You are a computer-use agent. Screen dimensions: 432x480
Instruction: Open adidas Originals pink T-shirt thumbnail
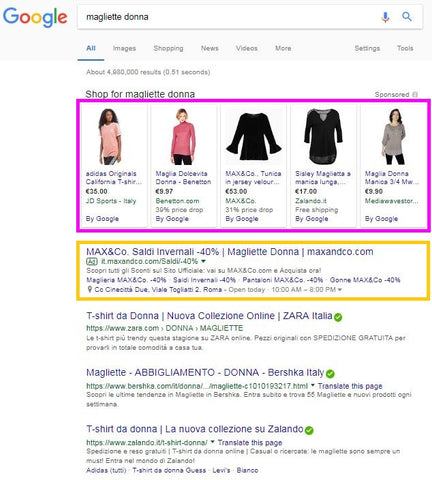click(x=110, y=137)
